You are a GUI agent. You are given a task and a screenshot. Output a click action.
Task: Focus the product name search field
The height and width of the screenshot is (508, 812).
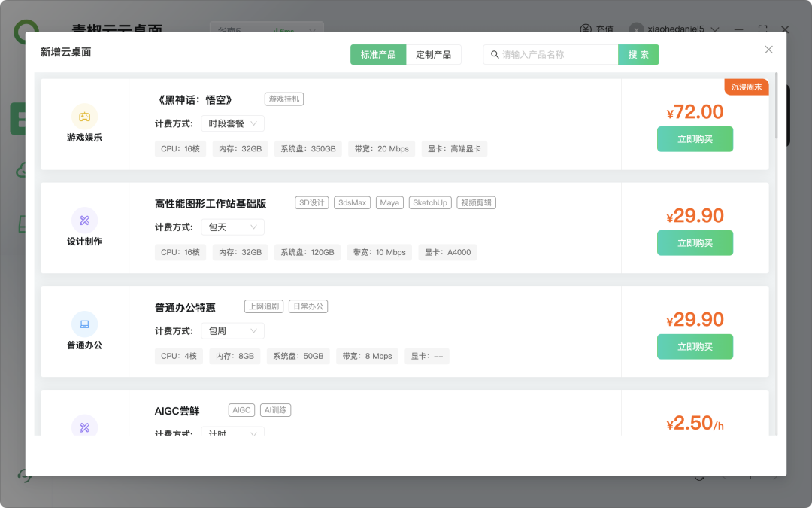[550, 54]
